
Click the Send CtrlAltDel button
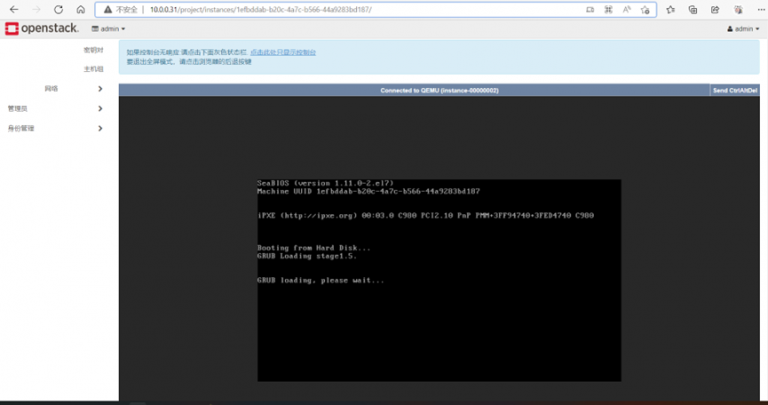pyautogui.click(x=734, y=90)
